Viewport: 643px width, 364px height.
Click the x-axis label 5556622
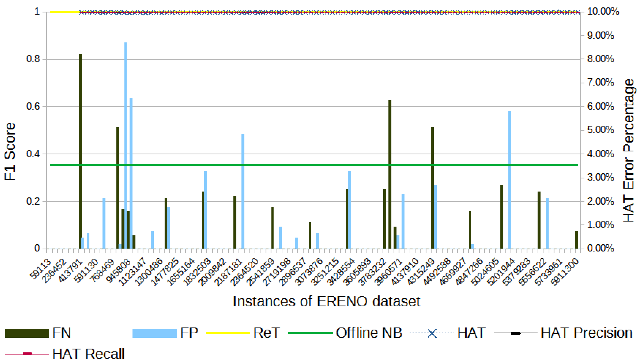[x=533, y=272]
